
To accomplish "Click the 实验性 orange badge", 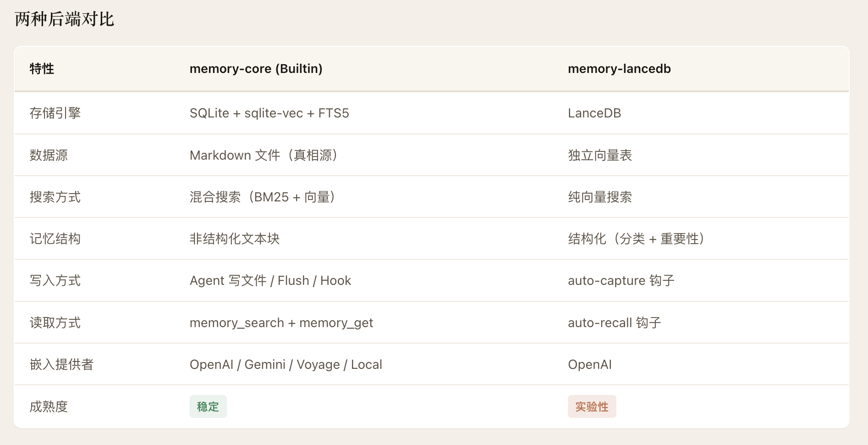I will tap(592, 406).
